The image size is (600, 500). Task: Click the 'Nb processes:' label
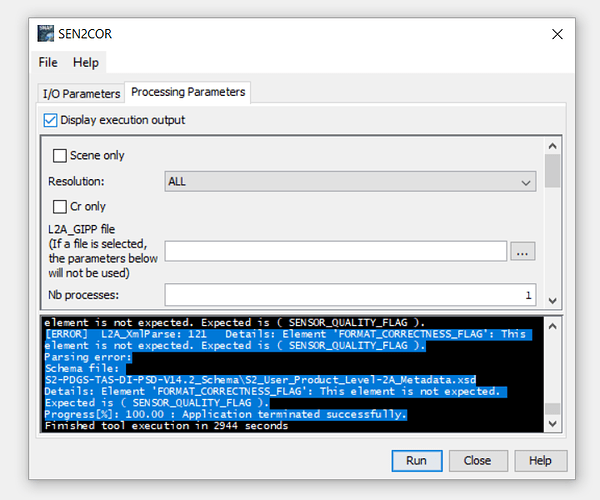coord(83,295)
